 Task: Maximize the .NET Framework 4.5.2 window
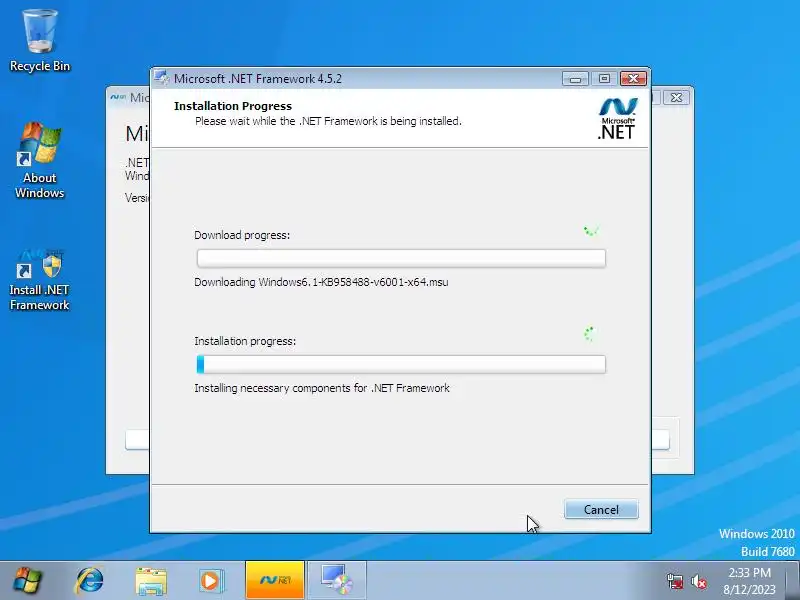[x=604, y=79]
